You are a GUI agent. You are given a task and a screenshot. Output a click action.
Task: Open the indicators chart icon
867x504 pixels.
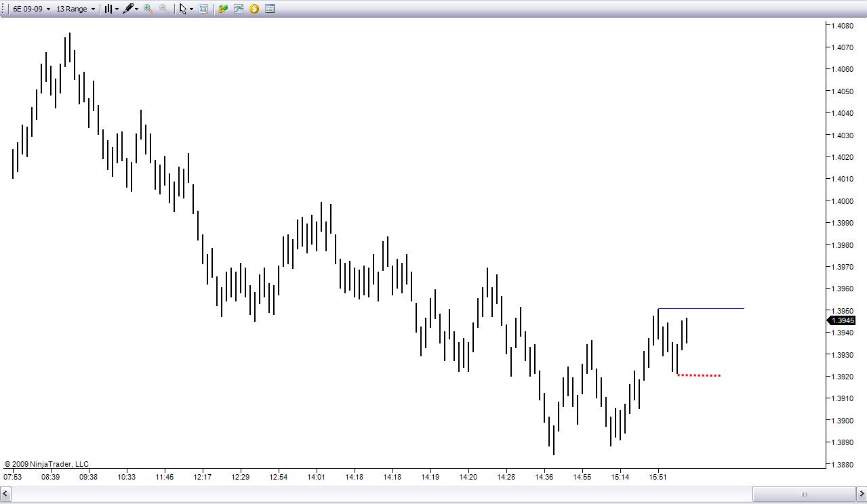click(x=239, y=9)
